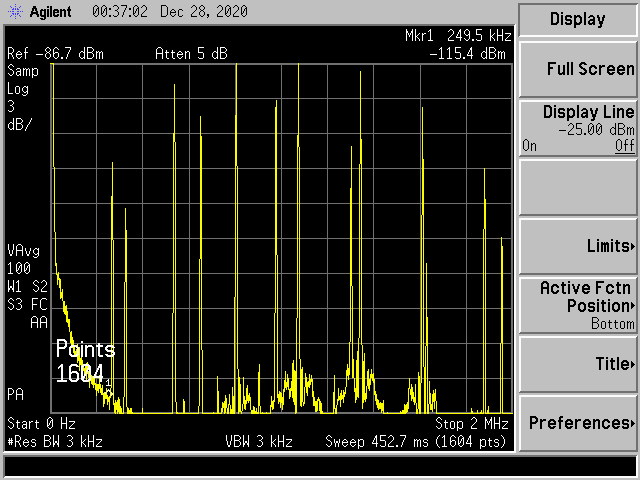The width and height of the screenshot is (640, 480).
Task: Click the Atten 5 dB annotation
Action: [x=192, y=53]
